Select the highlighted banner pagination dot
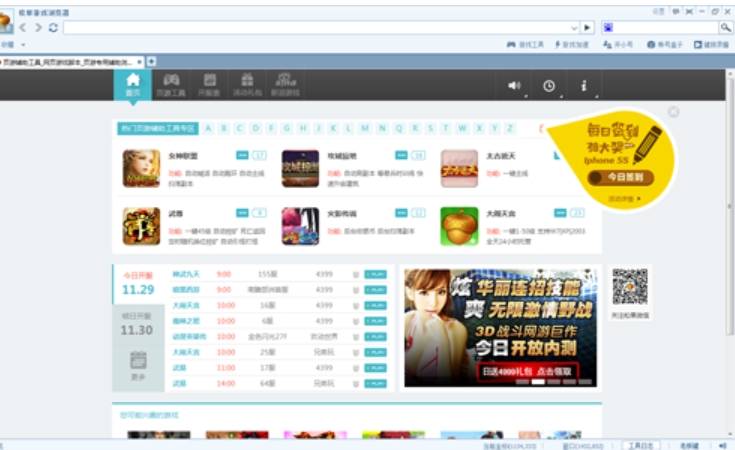This screenshot has height=450, width=735. tap(538, 382)
